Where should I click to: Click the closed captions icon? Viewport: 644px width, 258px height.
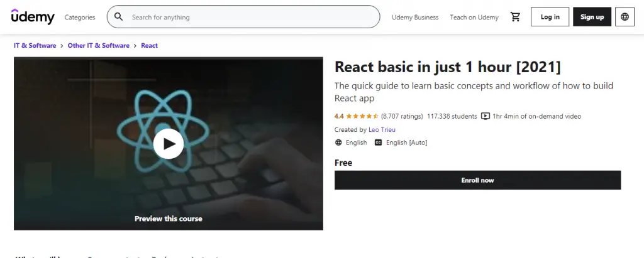pos(378,142)
